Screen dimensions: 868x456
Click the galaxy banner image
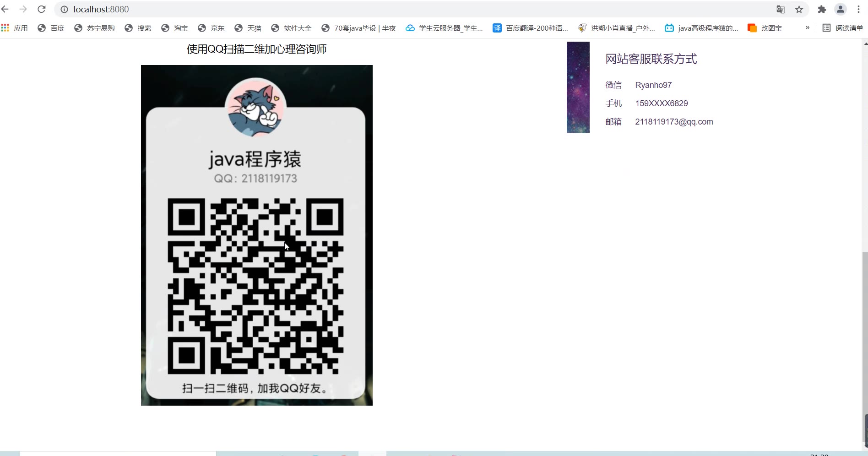point(578,87)
